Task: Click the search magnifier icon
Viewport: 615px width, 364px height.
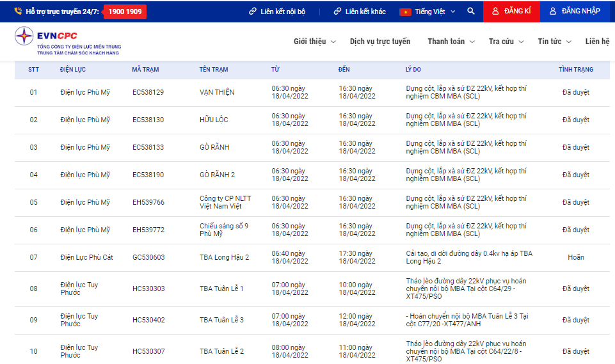Action: (x=470, y=12)
